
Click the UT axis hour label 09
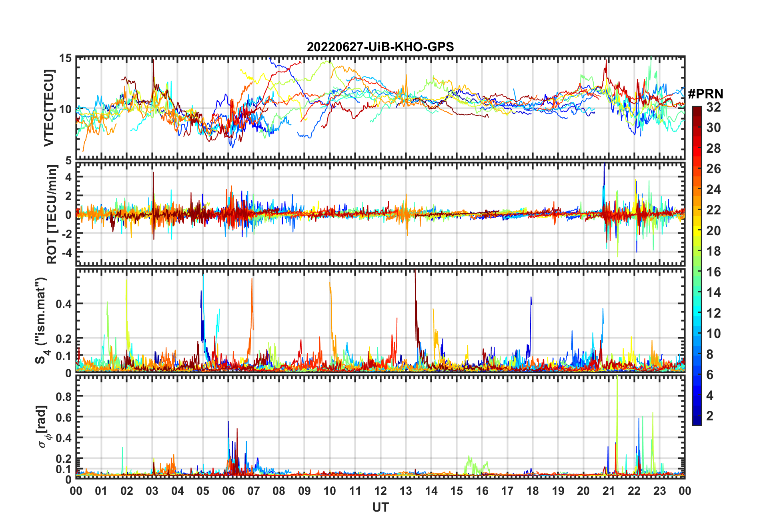(x=304, y=491)
